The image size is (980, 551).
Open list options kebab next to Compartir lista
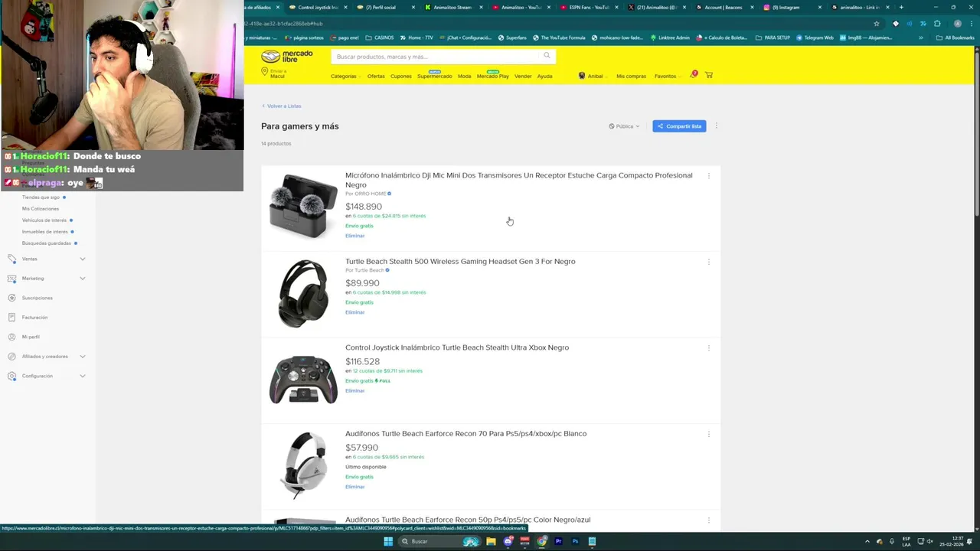coord(717,126)
